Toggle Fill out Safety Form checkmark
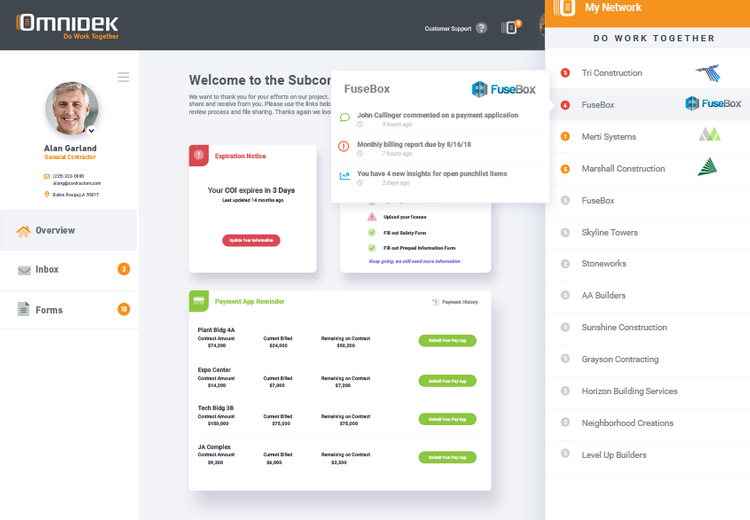750x520 pixels. click(372, 232)
